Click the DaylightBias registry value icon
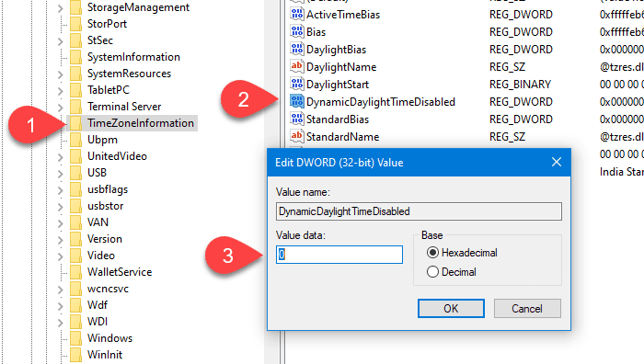Viewport: 644px width, 364px height. point(297,50)
